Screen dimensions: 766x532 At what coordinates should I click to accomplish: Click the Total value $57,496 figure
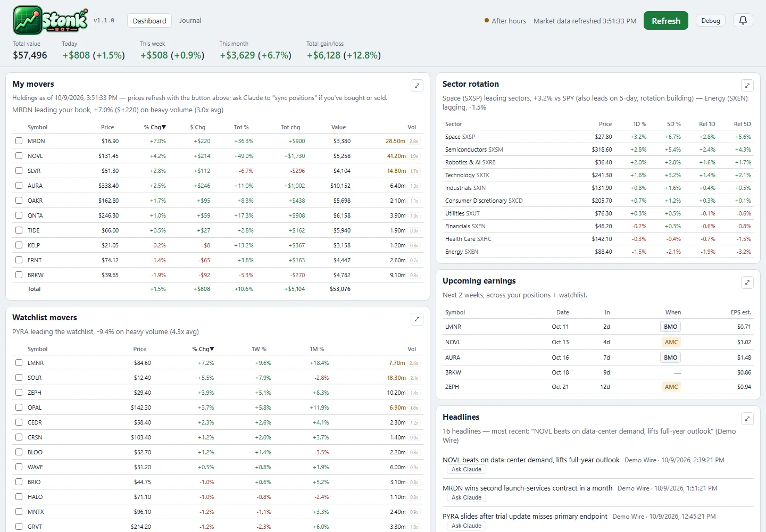tap(30, 55)
